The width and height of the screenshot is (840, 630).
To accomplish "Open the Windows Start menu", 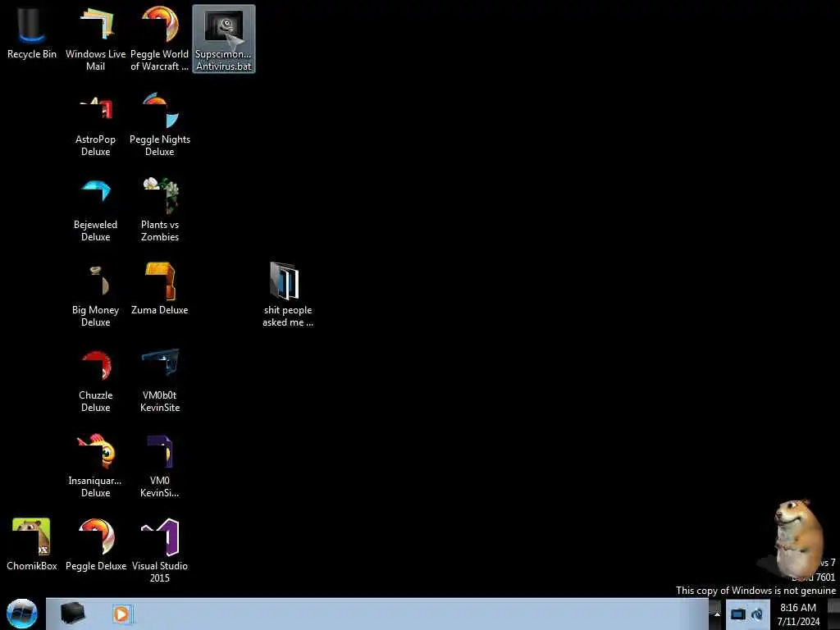I will [x=22, y=614].
